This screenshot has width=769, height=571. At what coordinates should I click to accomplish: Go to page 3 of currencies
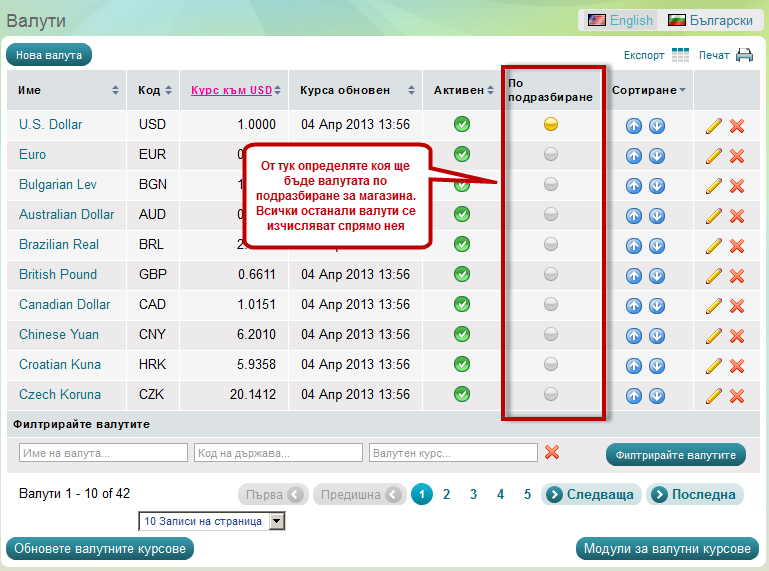473,494
